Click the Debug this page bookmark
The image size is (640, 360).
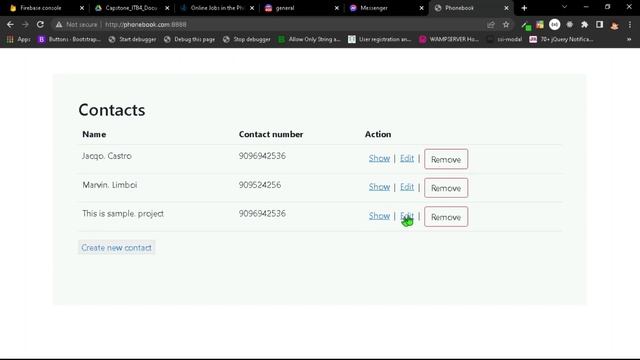pyautogui.click(x=189, y=40)
